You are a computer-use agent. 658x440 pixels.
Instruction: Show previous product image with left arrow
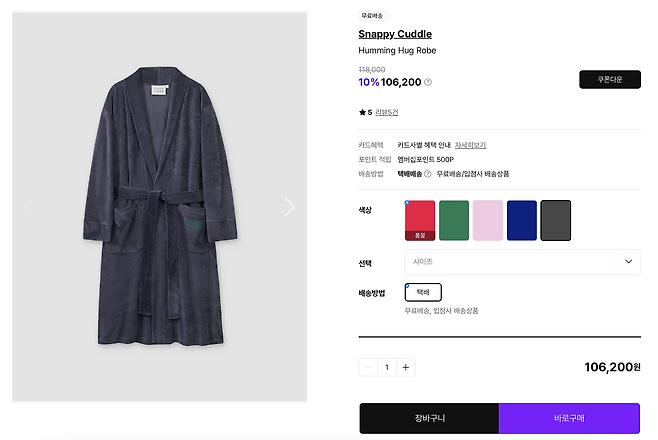click(x=30, y=207)
